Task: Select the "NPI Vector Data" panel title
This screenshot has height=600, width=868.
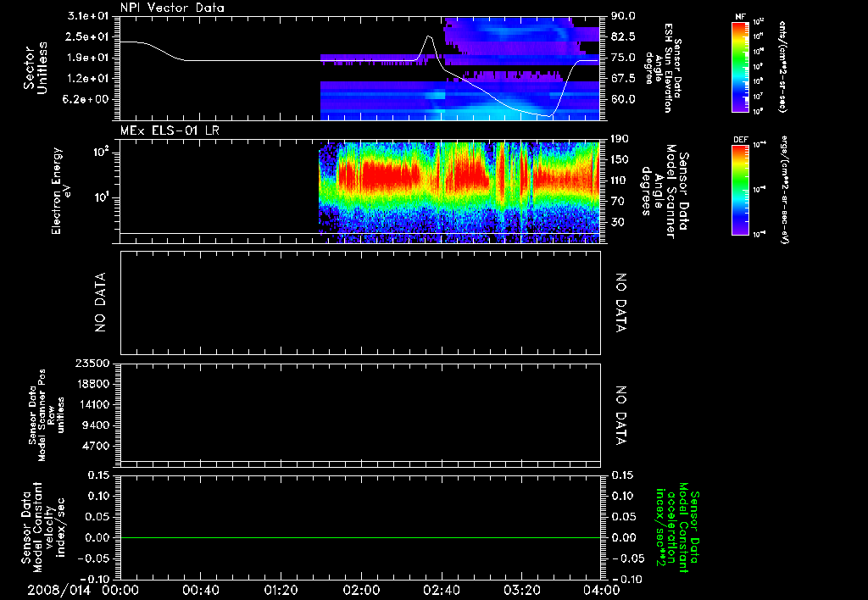Action: (x=172, y=8)
